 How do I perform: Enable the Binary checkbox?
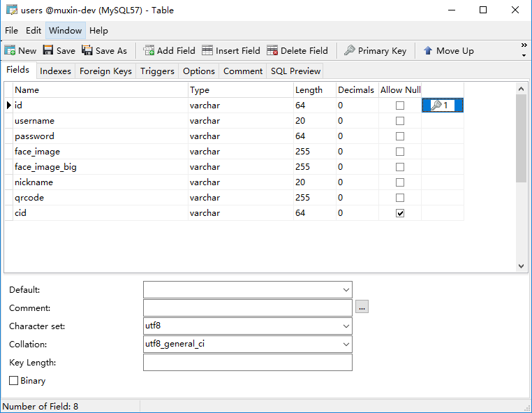(x=13, y=380)
